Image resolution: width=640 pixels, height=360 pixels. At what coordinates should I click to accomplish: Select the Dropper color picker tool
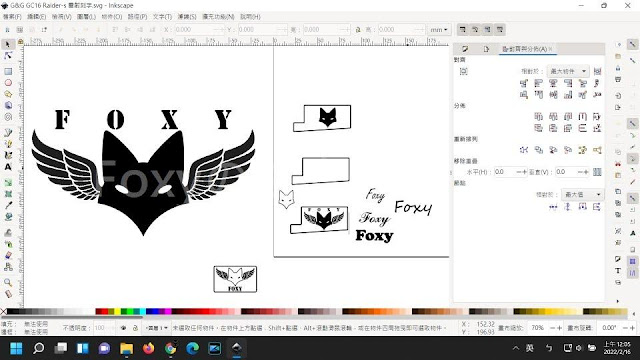(8, 205)
